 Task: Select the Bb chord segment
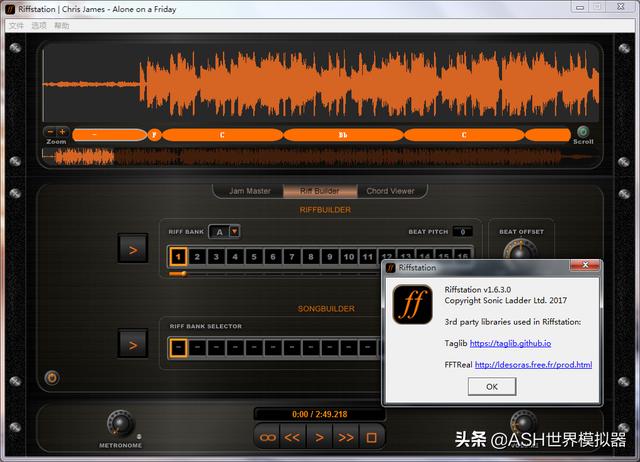(343, 135)
